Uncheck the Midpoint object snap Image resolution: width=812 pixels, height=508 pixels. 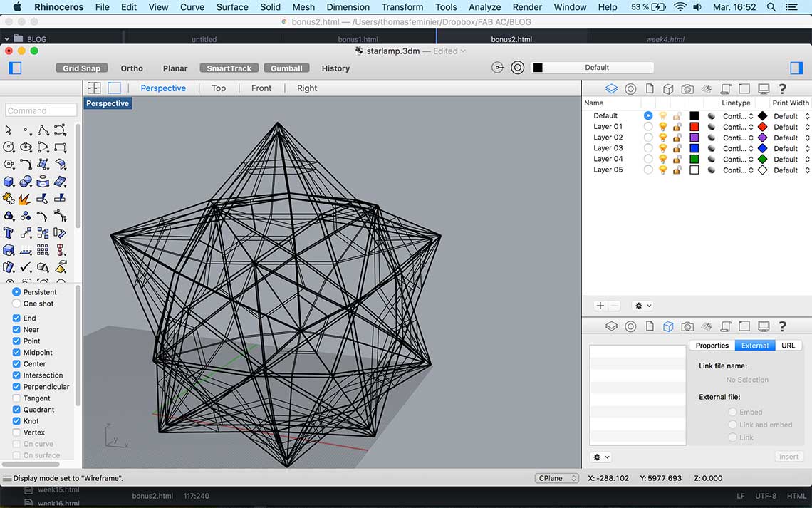click(16, 352)
